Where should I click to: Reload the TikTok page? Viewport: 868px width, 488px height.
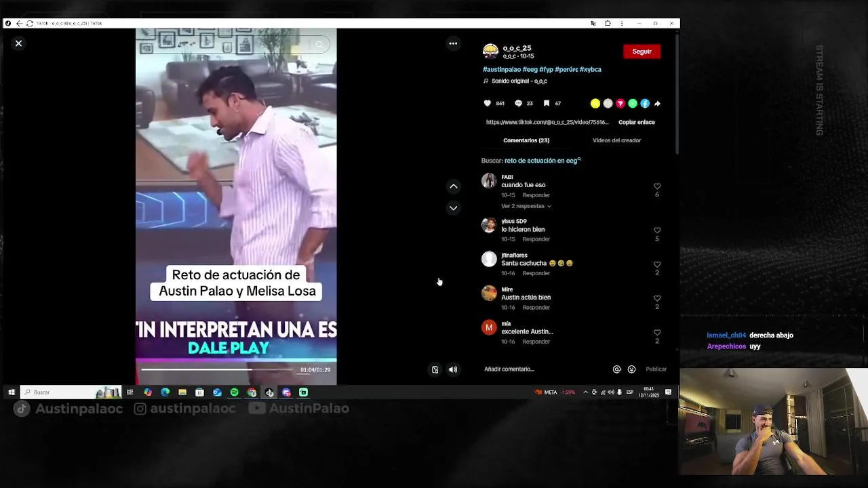point(29,23)
